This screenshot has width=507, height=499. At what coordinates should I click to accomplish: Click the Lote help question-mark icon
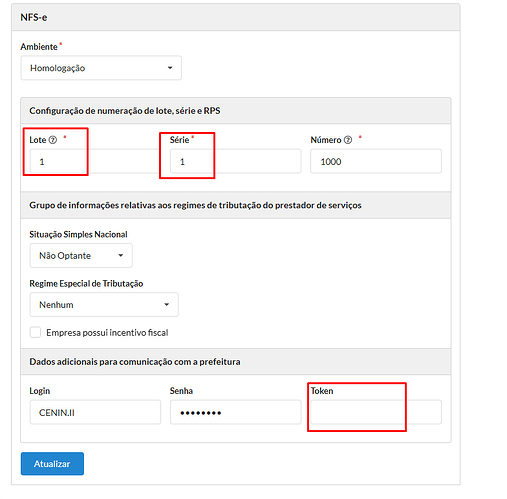pyautogui.click(x=53, y=140)
